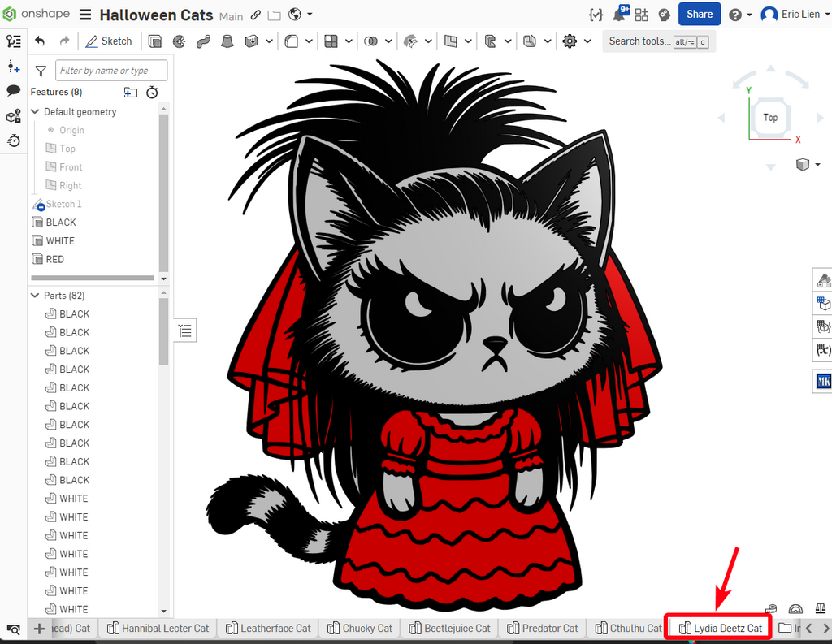This screenshot has width=832, height=644.
Task: Click the Share button
Action: 700,15
